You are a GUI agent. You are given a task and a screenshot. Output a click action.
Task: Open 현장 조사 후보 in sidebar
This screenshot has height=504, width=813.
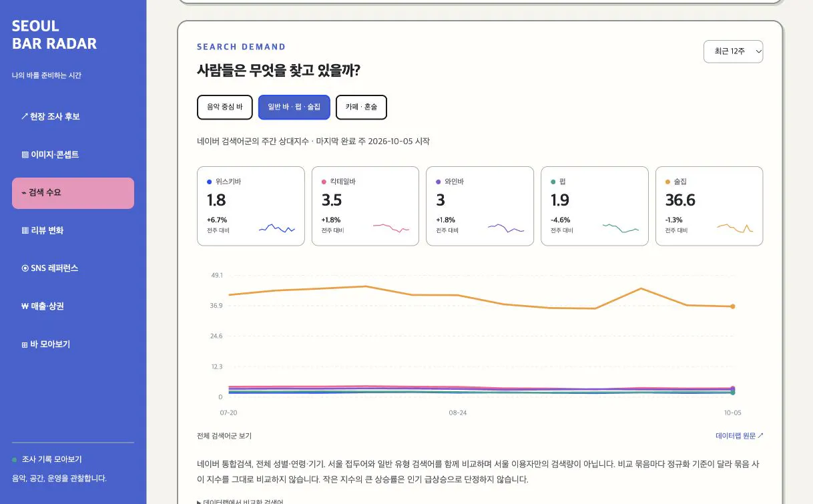[73, 117]
